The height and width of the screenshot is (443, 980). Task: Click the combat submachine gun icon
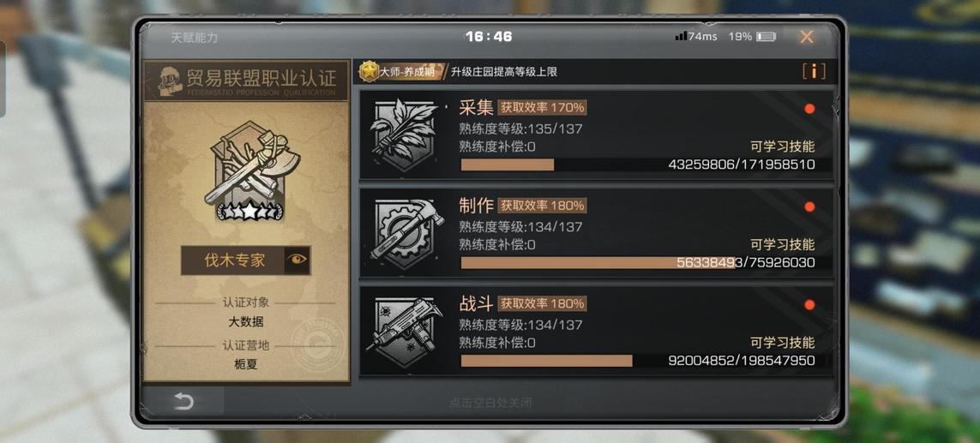point(404,331)
